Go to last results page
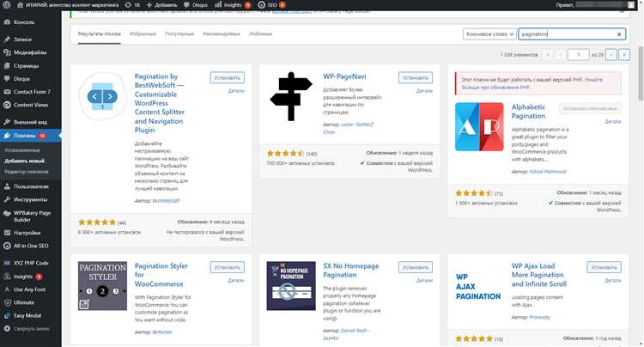 [x=624, y=55]
